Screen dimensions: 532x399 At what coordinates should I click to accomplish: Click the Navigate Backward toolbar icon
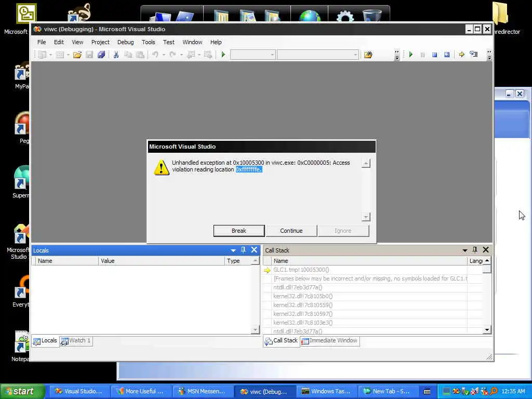(x=191, y=55)
